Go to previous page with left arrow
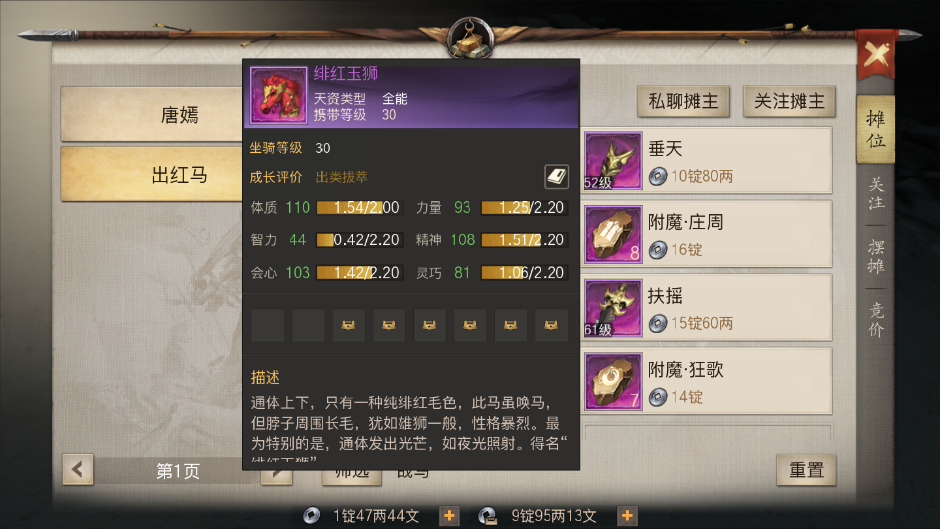 (78, 469)
